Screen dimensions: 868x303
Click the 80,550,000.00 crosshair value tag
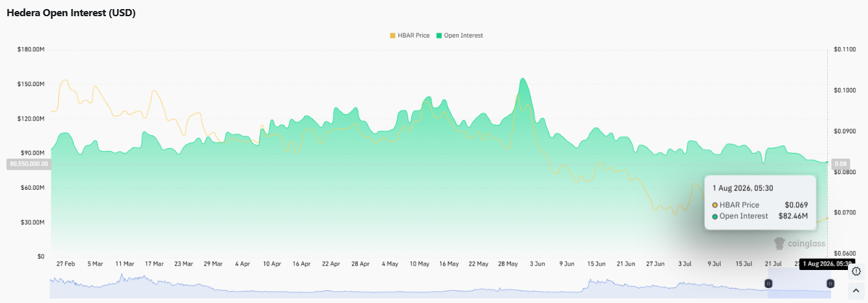pyautogui.click(x=28, y=164)
